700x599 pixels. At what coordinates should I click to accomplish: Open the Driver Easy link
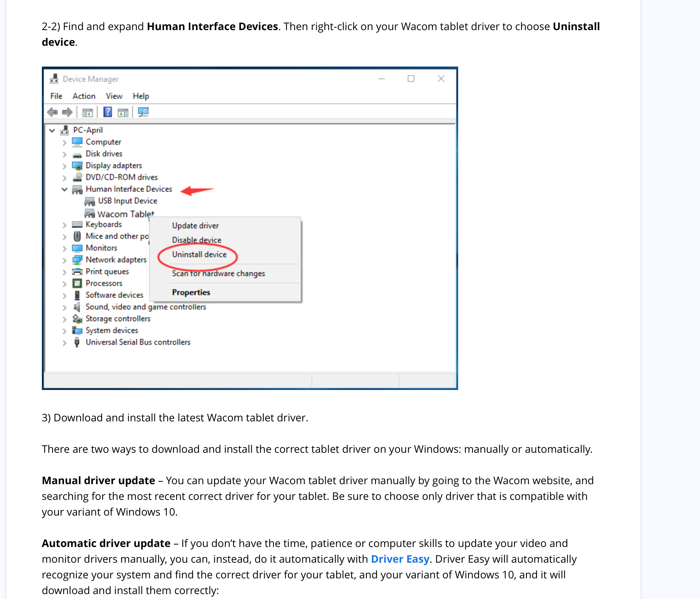(x=400, y=559)
